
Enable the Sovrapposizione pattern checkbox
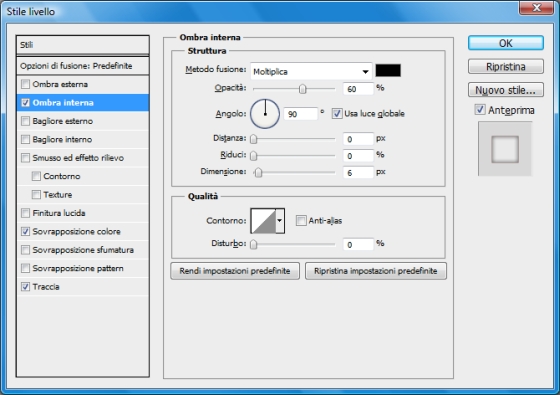coord(25,268)
